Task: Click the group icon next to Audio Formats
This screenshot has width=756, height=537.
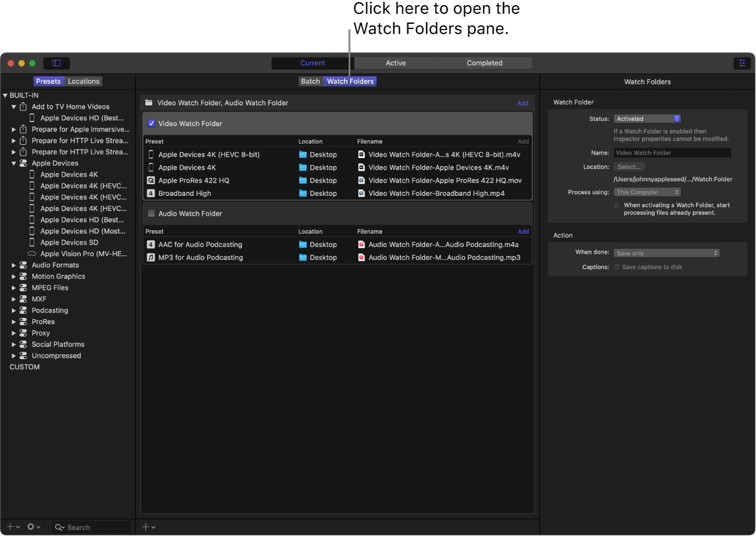Action: (x=23, y=265)
